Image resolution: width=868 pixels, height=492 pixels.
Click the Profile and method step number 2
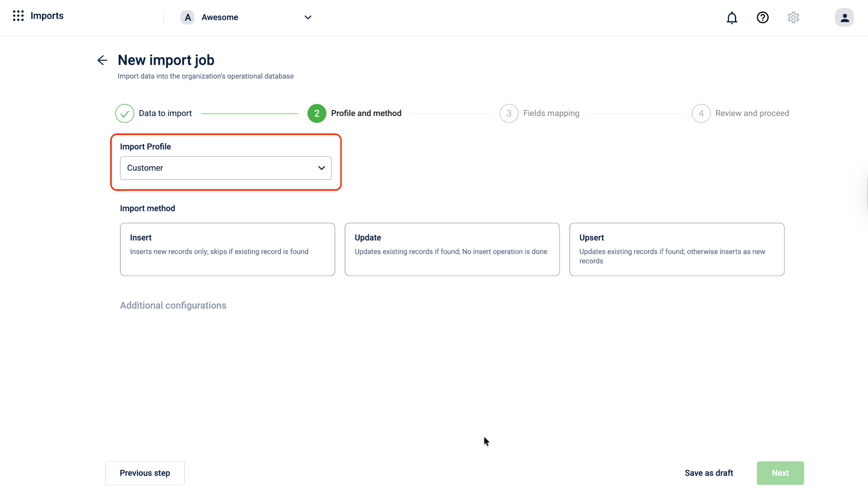317,113
